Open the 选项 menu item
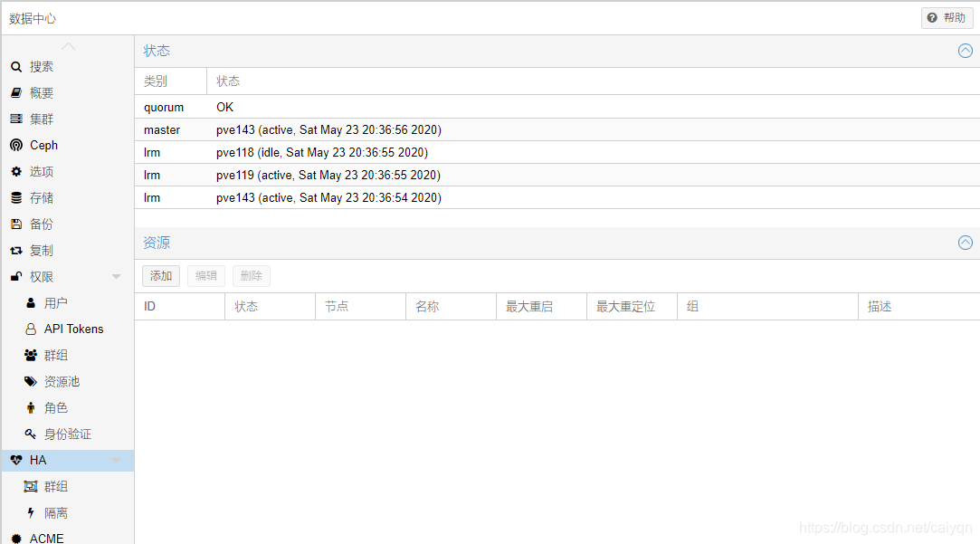 point(68,171)
